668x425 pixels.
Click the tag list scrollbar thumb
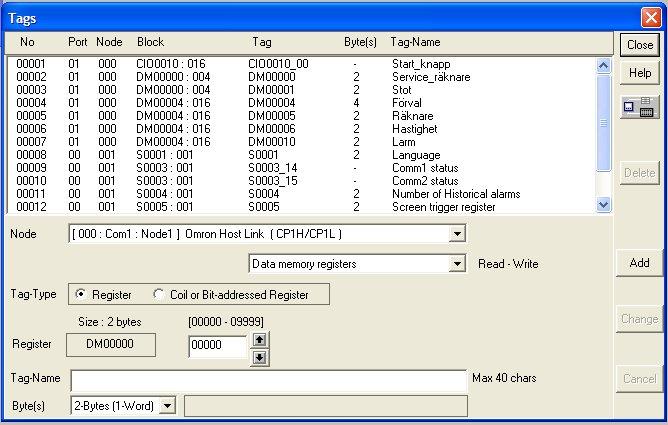point(603,123)
